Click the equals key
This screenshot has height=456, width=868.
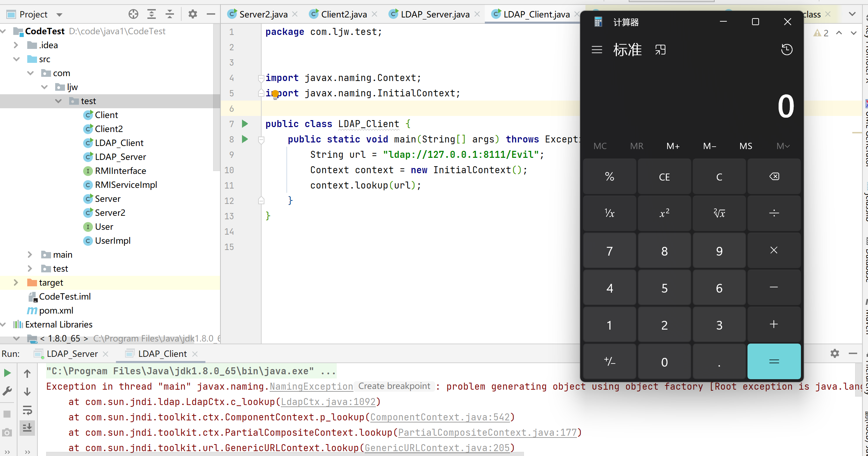(x=774, y=361)
